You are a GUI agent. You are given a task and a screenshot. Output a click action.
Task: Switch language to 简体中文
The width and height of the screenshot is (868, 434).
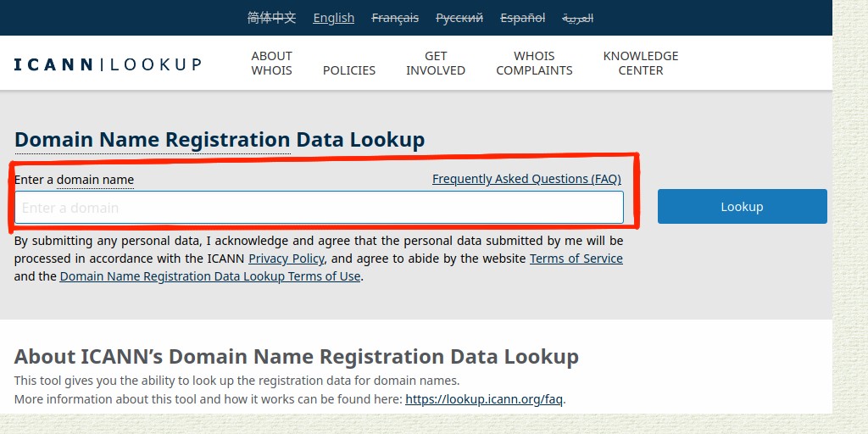(272, 19)
